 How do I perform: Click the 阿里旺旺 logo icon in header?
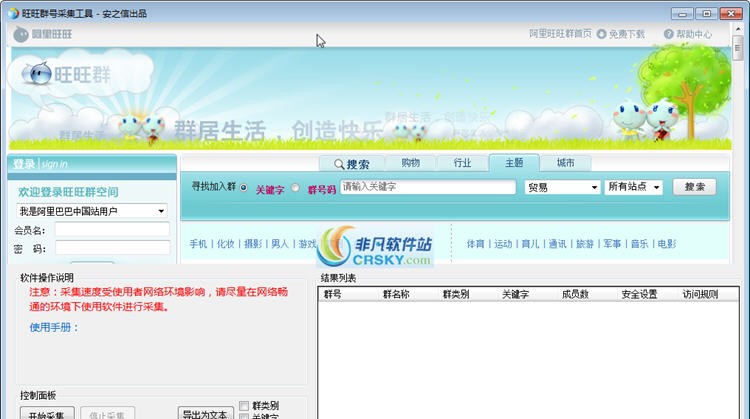(21, 34)
